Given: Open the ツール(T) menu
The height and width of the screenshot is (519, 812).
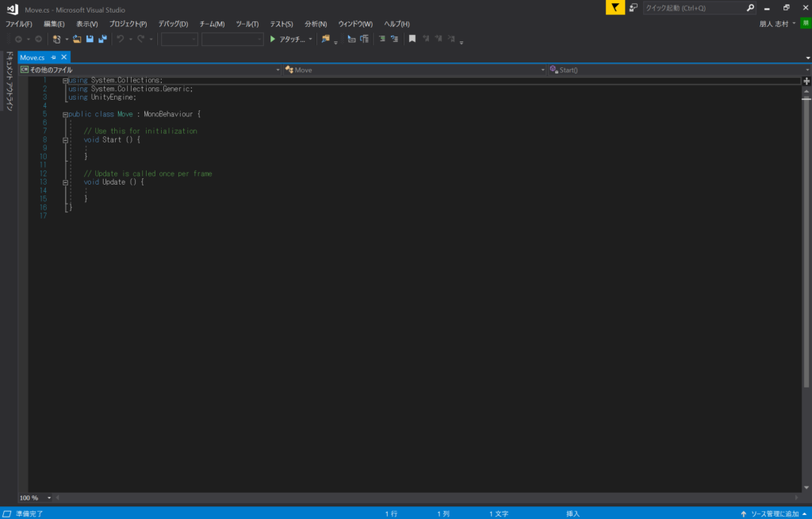Looking at the screenshot, I should click(x=247, y=24).
